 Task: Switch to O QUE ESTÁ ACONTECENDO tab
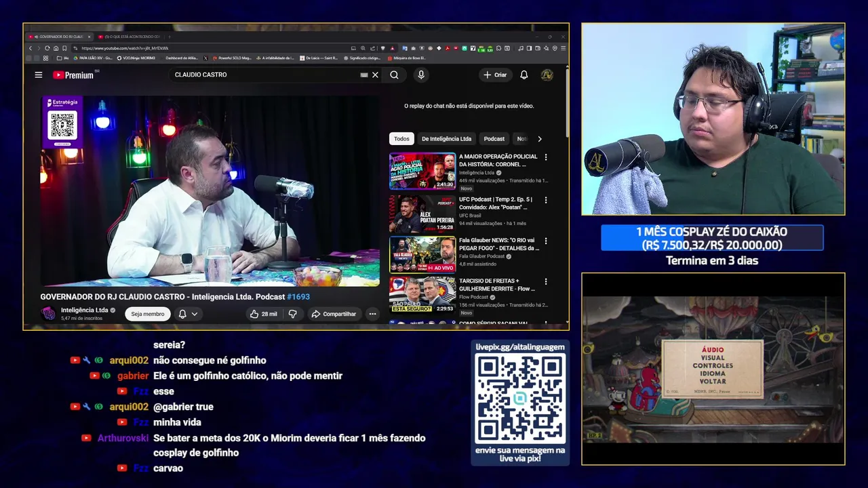coord(130,37)
